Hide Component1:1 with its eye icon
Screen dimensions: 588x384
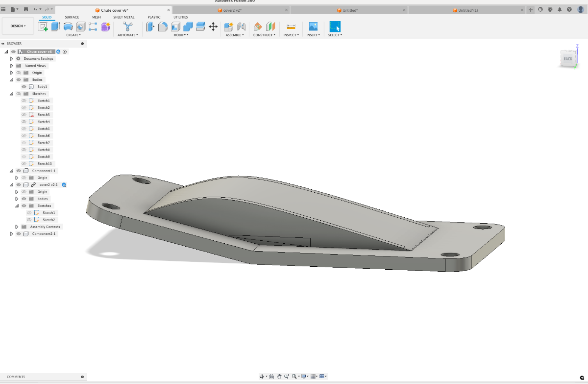[x=19, y=171]
